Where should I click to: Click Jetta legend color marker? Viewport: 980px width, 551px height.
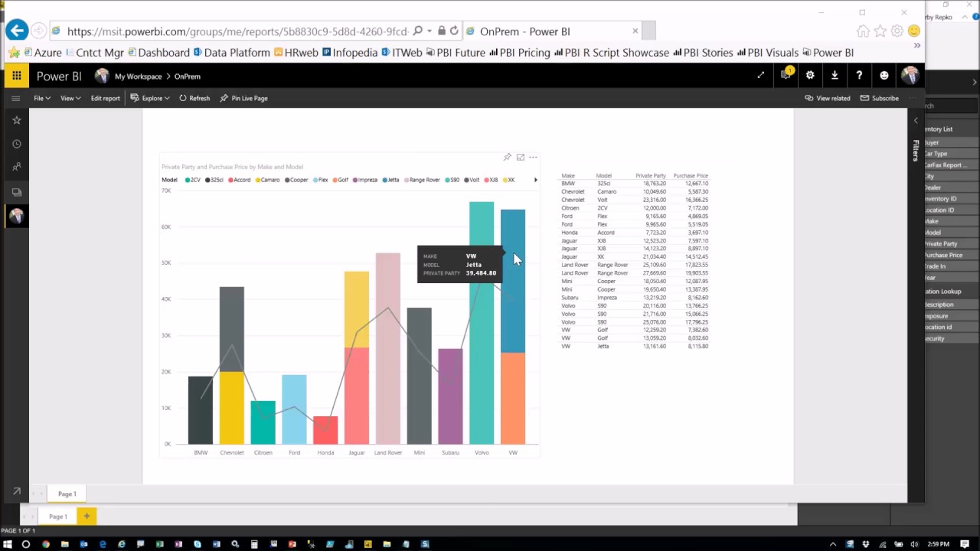pos(385,180)
